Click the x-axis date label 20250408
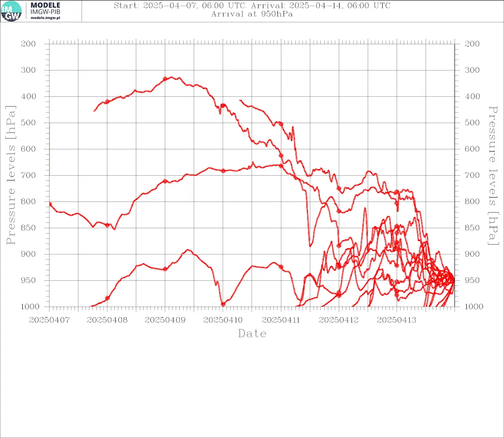The height and width of the screenshot is (438, 504). click(107, 320)
